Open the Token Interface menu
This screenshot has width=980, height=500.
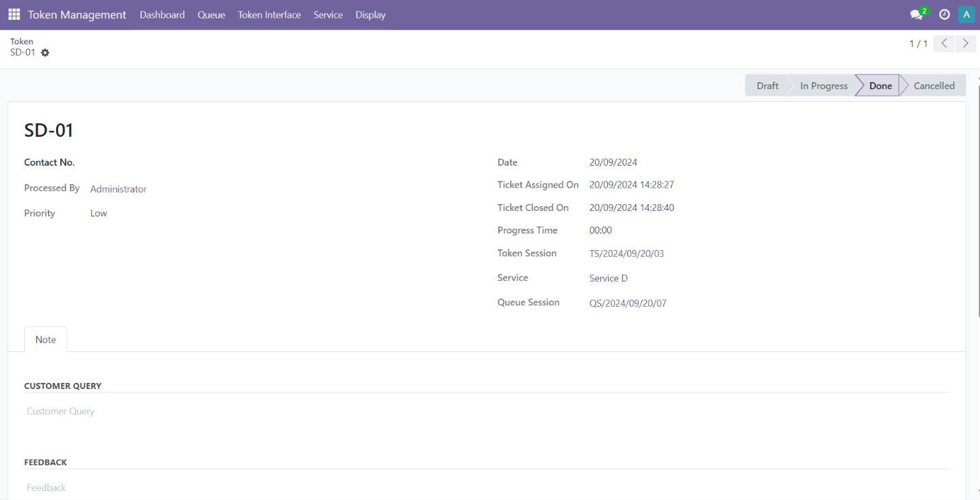[269, 14]
